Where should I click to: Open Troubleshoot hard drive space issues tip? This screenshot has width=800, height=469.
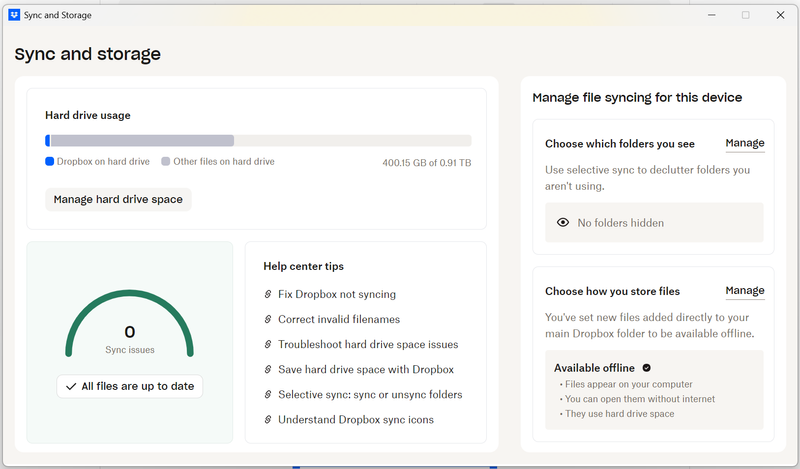[368, 345]
